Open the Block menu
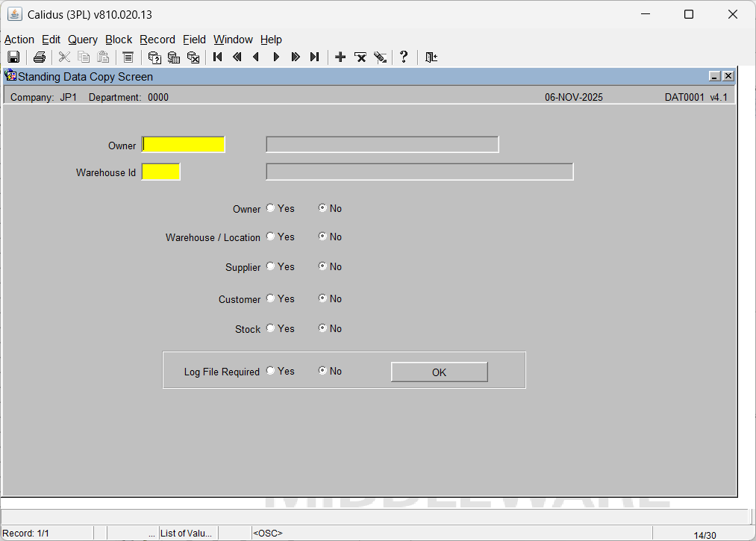This screenshot has width=756, height=541. (118, 40)
